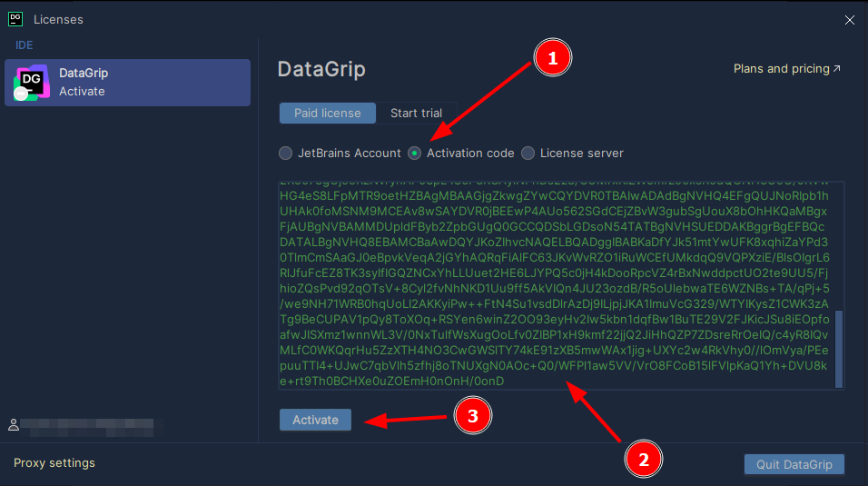Open Proxy settings
This screenshot has width=868, height=486.
click(54, 462)
